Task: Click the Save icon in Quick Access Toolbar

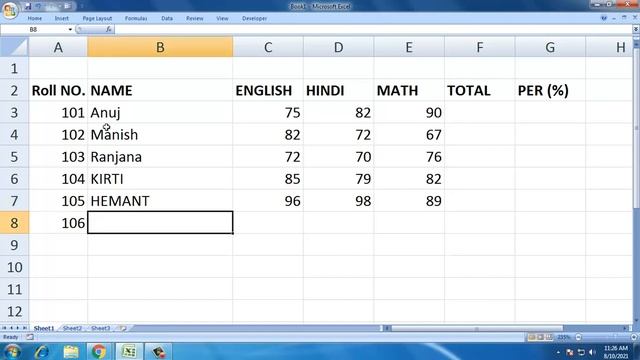Action: (x=28, y=6)
